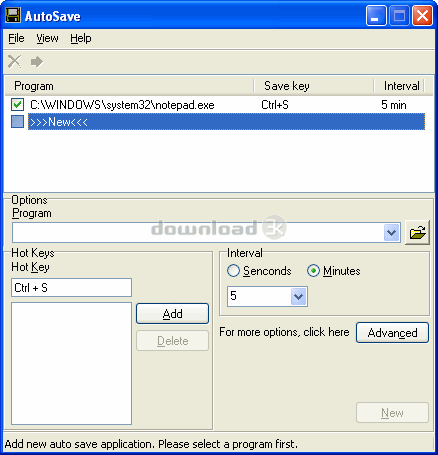Click the AutoSave floppy disk title icon
Image resolution: width=438 pixels, height=455 pixels.
(13, 15)
